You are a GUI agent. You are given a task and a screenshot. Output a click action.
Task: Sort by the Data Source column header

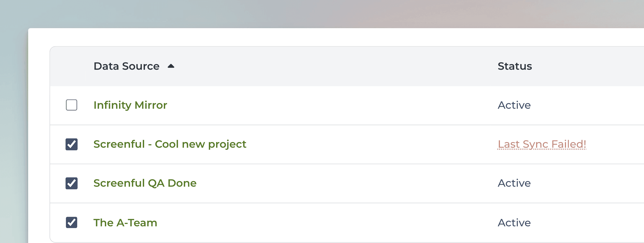click(127, 66)
